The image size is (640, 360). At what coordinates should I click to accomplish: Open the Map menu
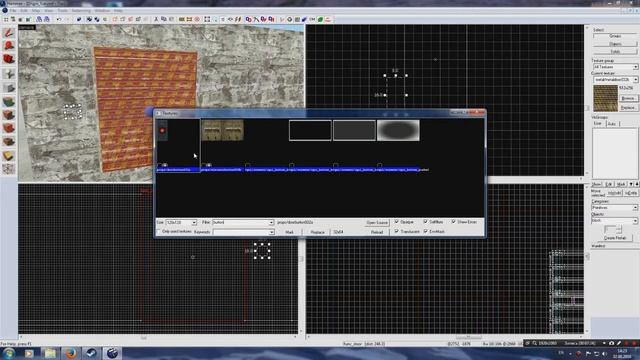(36, 11)
